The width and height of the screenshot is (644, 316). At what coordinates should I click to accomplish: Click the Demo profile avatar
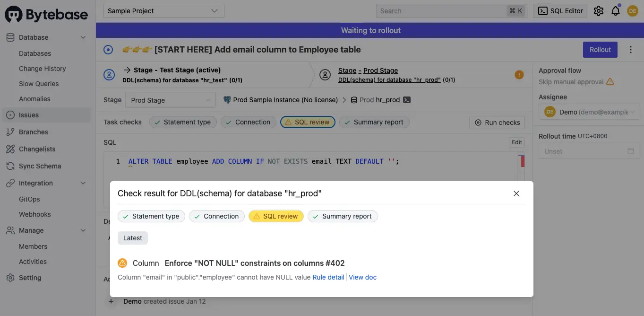click(632, 10)
